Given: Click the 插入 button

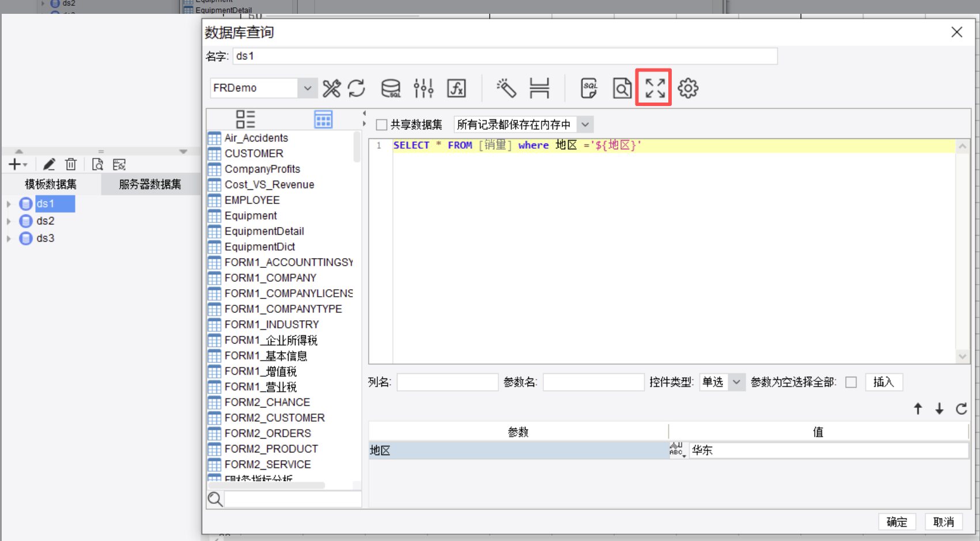Looking at the screenshot, I should click(x=884, y=382).
